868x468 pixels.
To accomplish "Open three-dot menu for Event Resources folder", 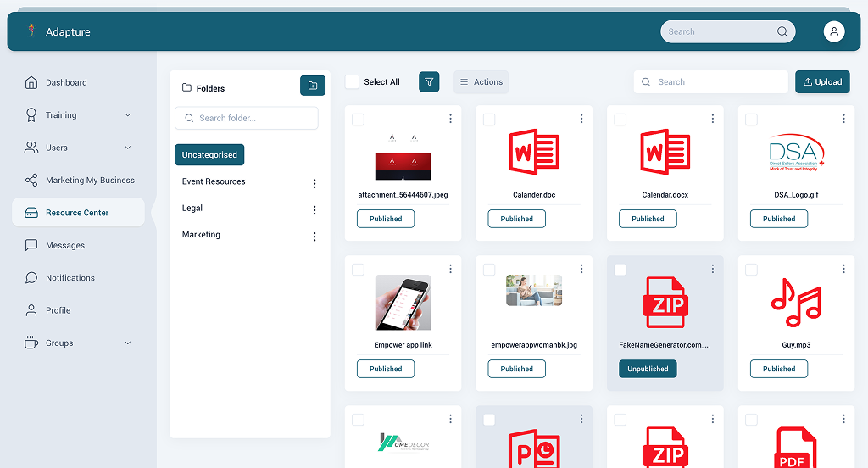I will tap(314, 183).
